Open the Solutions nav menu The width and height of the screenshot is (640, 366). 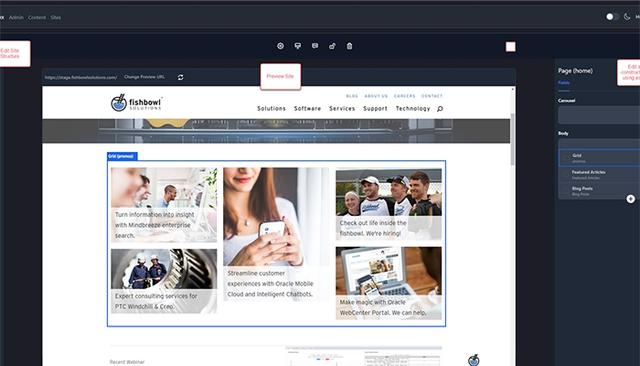271,109
